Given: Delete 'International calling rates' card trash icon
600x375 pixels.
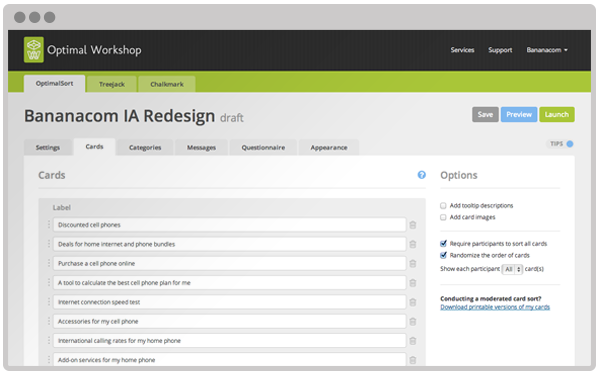Looking at the screenshot, I should (412, 341).
